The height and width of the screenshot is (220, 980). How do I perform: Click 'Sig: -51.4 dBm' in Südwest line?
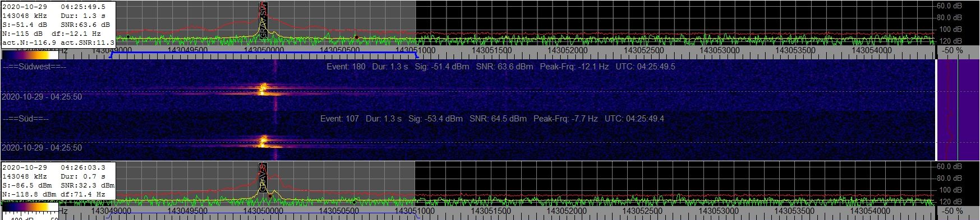[x=442, y=67]
